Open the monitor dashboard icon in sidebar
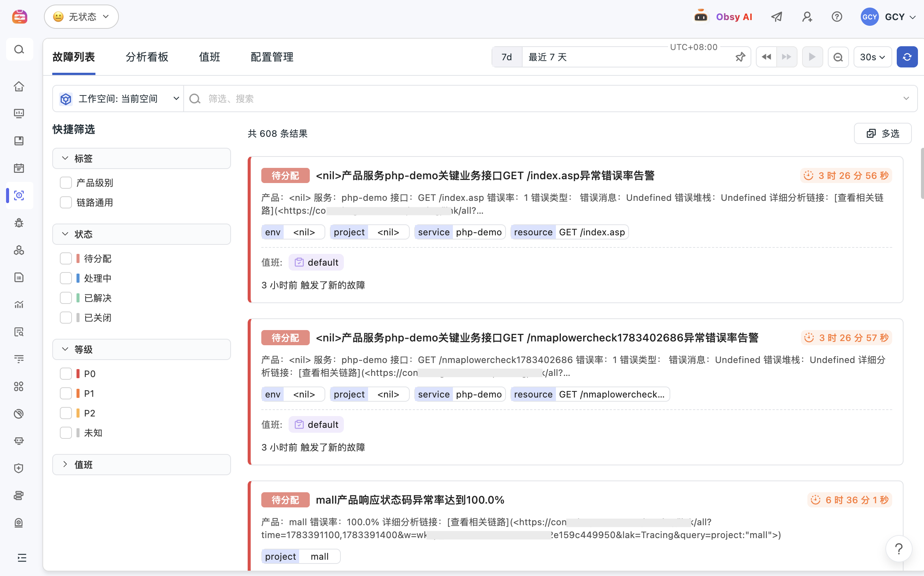The height and width of the screenshot is (576, 924). click(19, 114)
